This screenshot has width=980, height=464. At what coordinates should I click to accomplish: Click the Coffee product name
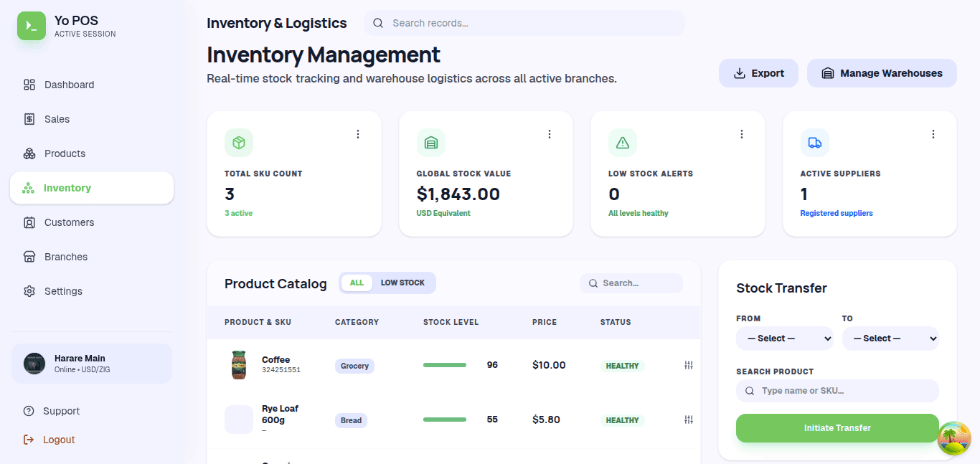point(276,360)
